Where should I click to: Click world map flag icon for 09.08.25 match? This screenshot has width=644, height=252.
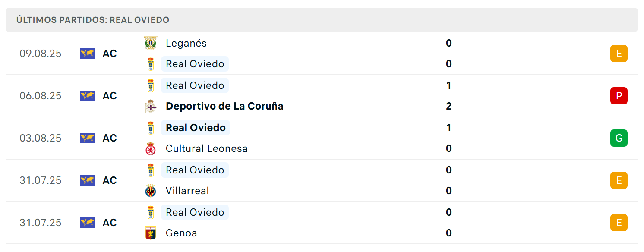click(87, 54)
